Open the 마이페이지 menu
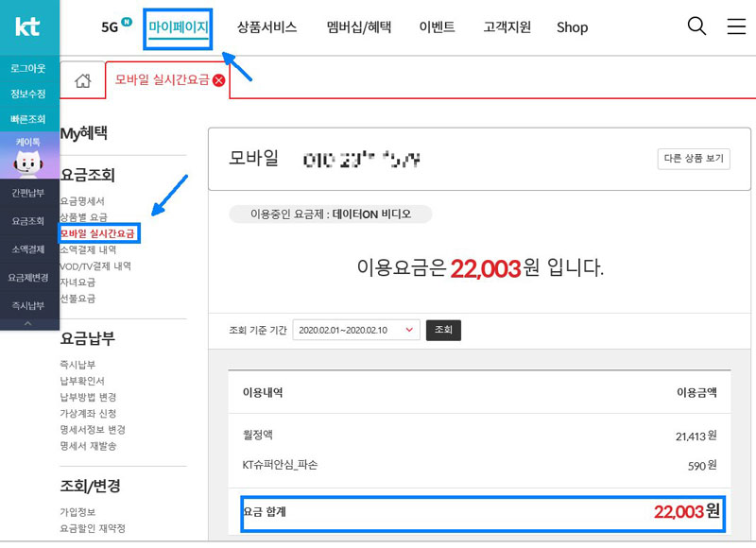The width and height of the screenshot is (756, 548). click(x=179, y=27)
